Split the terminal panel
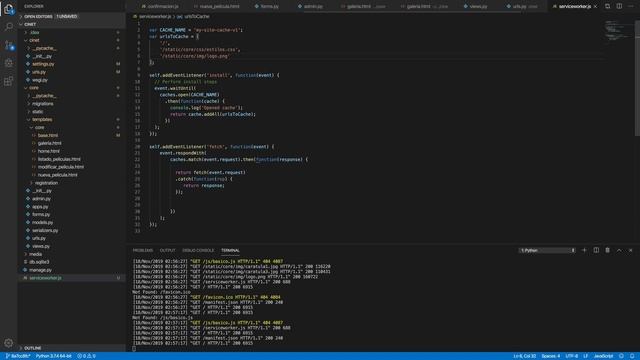 (x=596, y=250)
